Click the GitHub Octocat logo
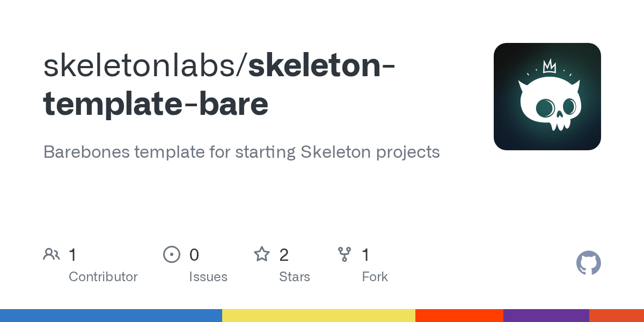The width and height of the screenshot is (644, 322). pos(589,264)
